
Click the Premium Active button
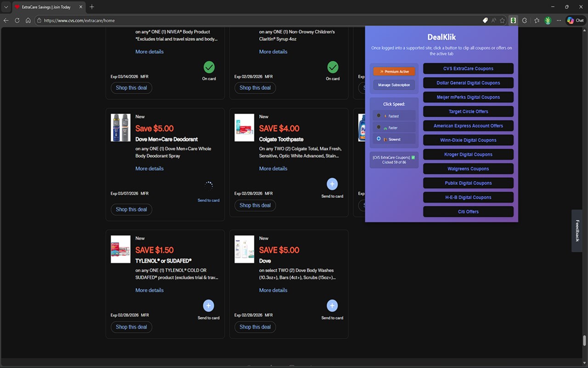[x=394, y=71]
